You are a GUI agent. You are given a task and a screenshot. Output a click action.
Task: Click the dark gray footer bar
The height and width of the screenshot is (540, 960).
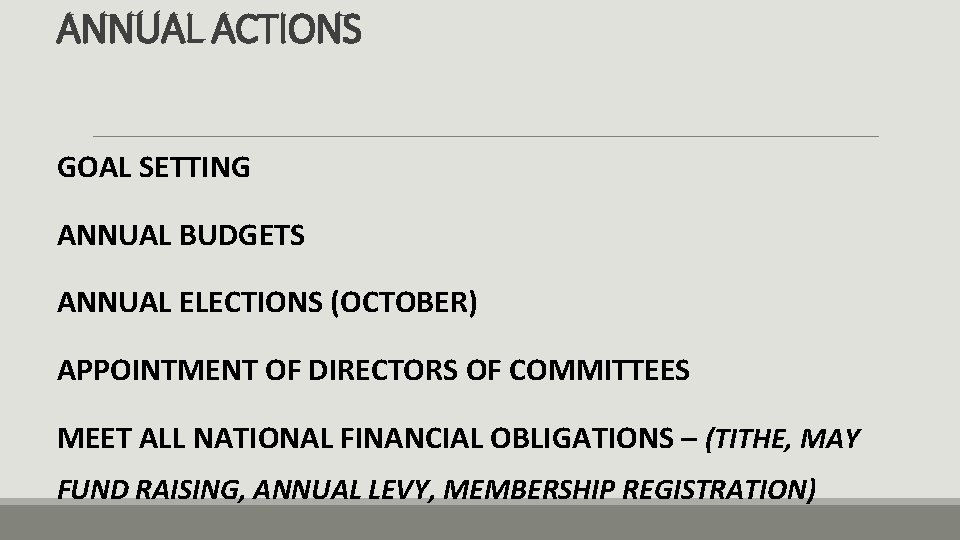pos(480,520)
